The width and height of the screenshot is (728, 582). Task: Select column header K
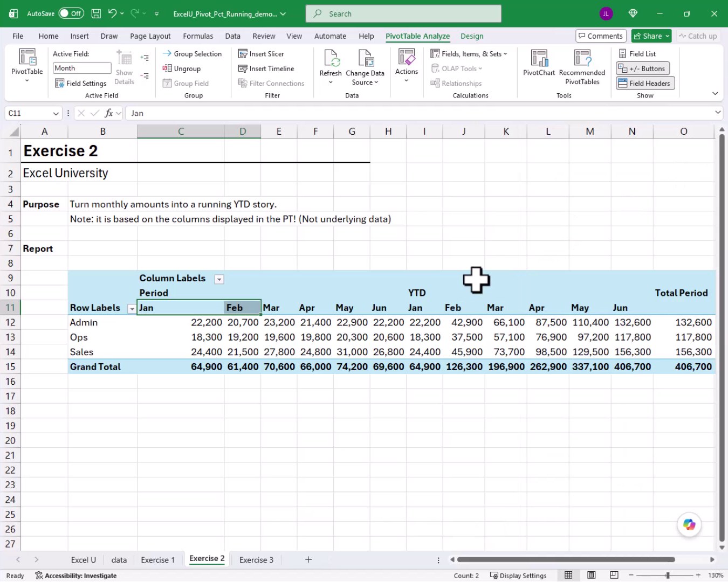(506, 131)
